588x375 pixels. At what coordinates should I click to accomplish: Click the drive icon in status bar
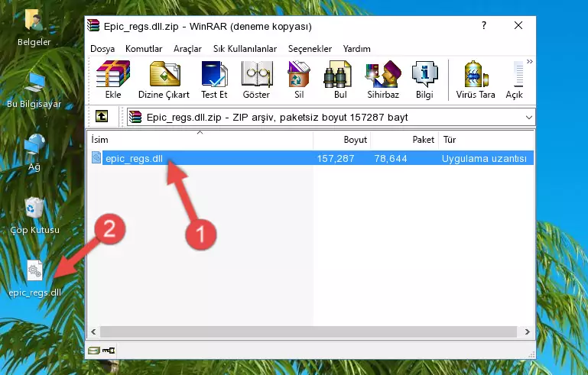(93, 351)
